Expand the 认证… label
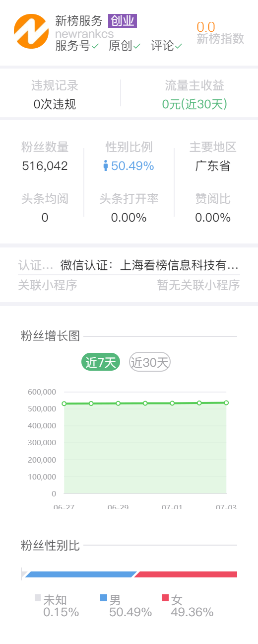 pos(36,265)
